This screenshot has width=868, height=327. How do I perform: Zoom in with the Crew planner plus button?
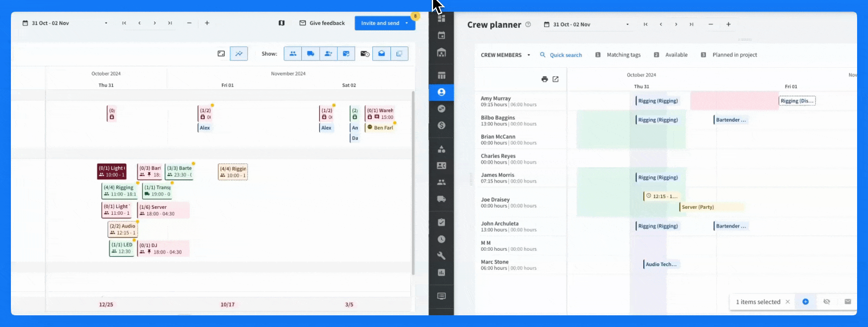[x=728, y=25]
